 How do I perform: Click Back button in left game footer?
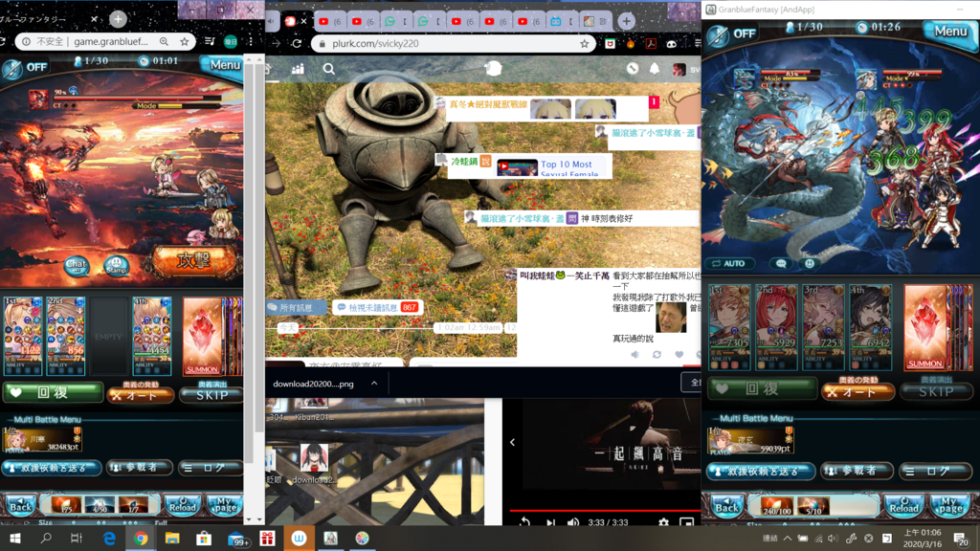(20, 505)
